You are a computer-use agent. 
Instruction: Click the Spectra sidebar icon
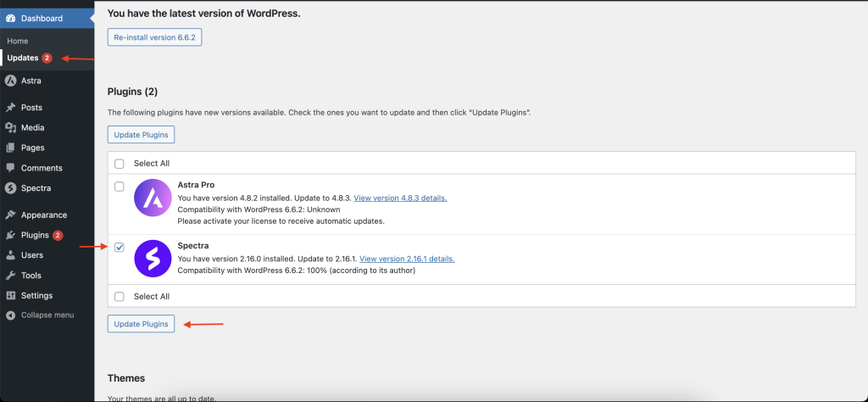[x=10, y=188]
